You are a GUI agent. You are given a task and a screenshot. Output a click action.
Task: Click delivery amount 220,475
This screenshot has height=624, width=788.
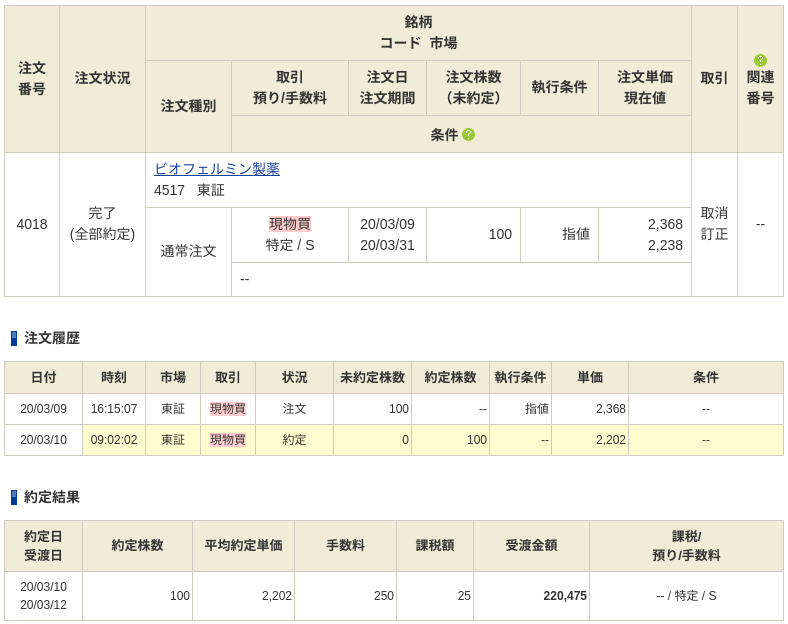coord(565,596)
